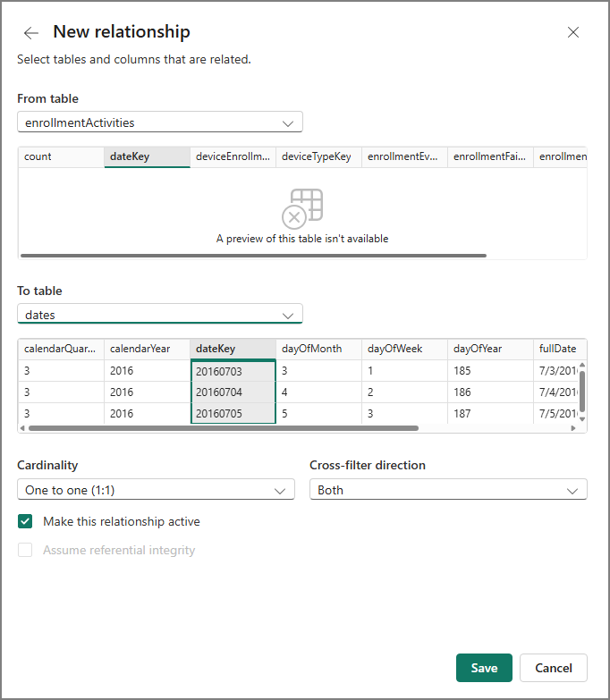Click fullDate cell 7/4/201
Screen dimensions: 610x700
[556, 392]
